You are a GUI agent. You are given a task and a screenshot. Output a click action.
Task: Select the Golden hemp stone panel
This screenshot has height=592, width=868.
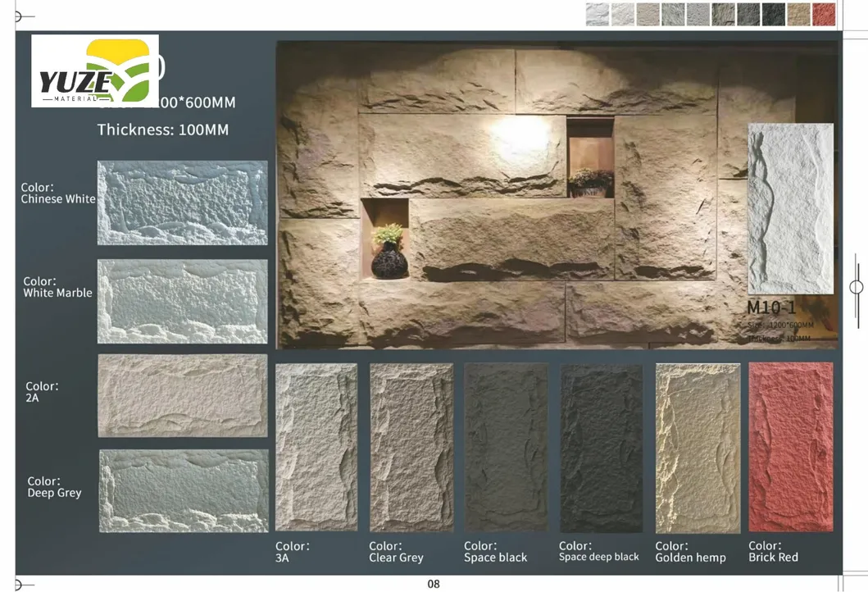698,447
